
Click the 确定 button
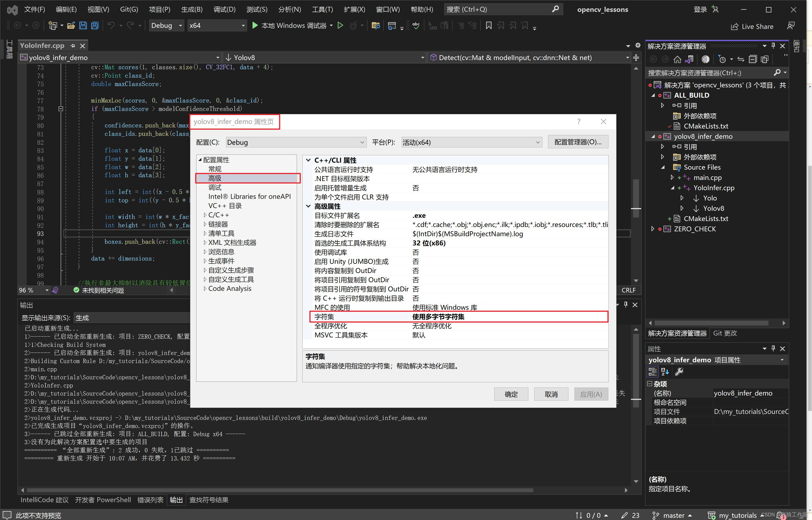(x=511, y=394)
